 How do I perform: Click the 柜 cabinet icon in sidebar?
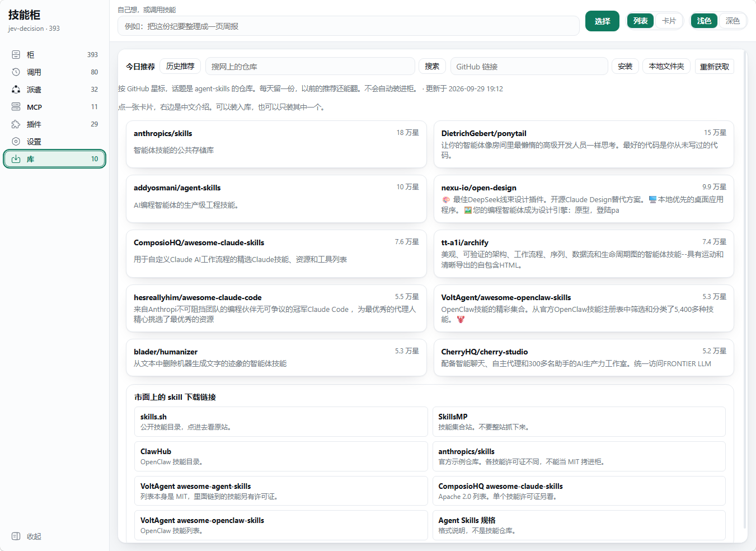[16, 55]
